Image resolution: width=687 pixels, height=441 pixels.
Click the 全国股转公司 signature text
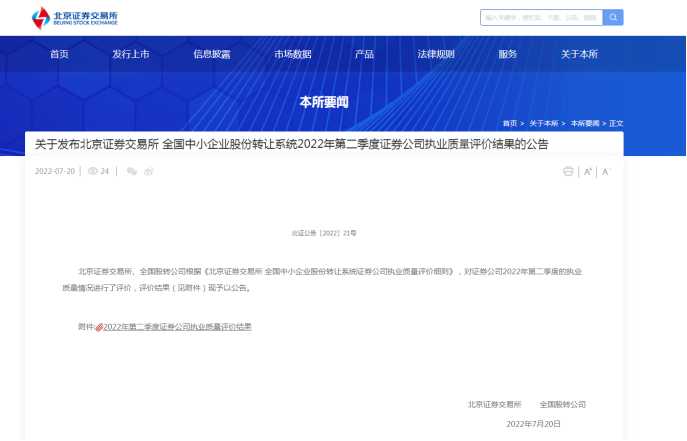tap(563, 405)
